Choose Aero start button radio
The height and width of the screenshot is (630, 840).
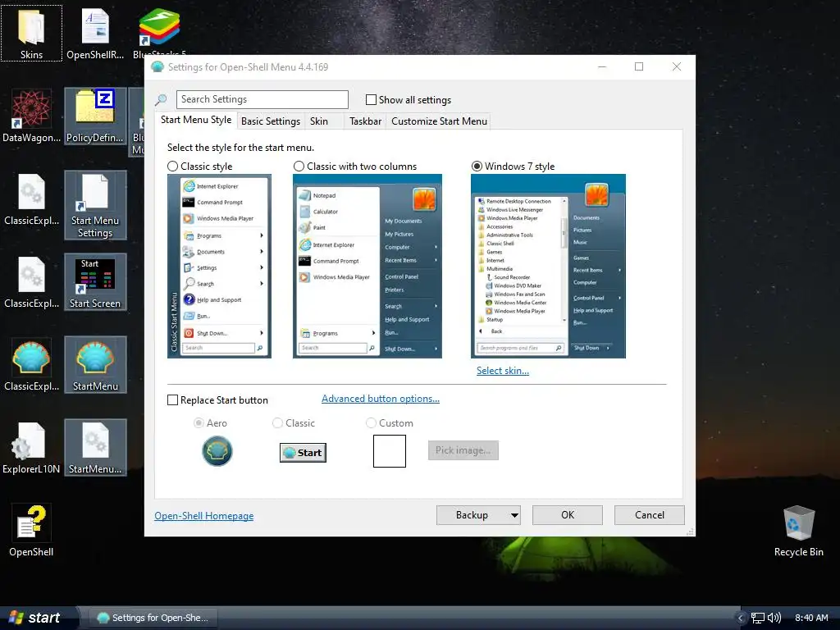click(199, 423)
